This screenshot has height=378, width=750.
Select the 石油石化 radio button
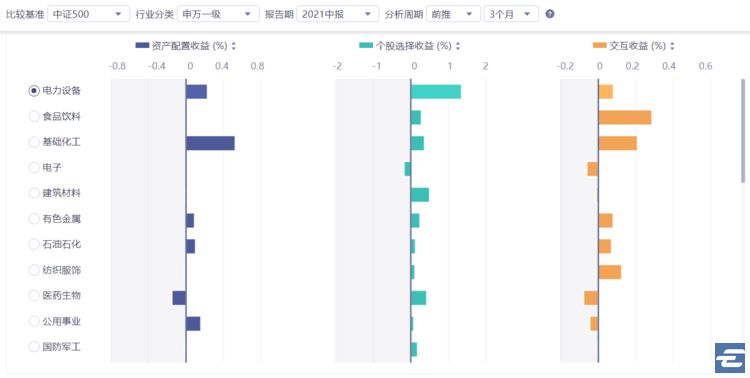point(34,245)
